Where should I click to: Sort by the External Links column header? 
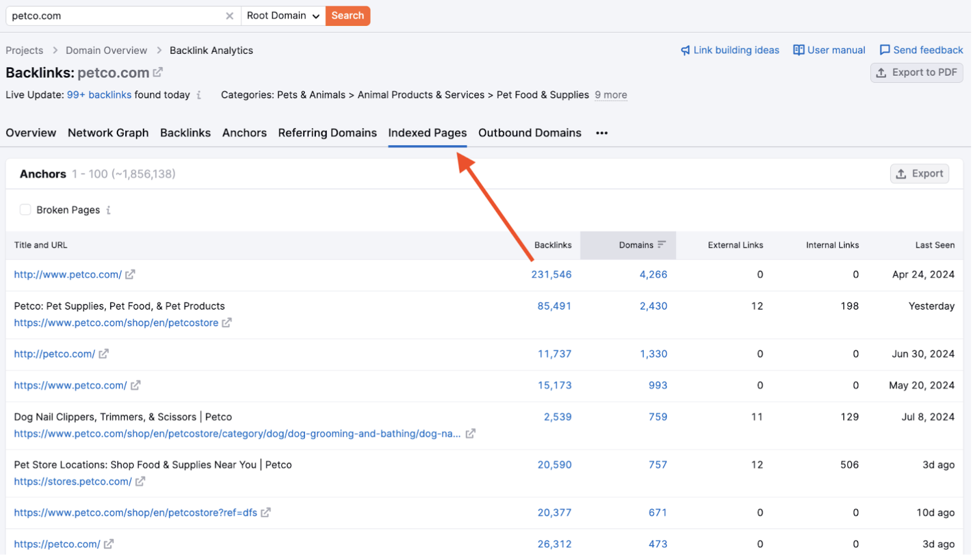pyautogui.click(x=735, y=245)
